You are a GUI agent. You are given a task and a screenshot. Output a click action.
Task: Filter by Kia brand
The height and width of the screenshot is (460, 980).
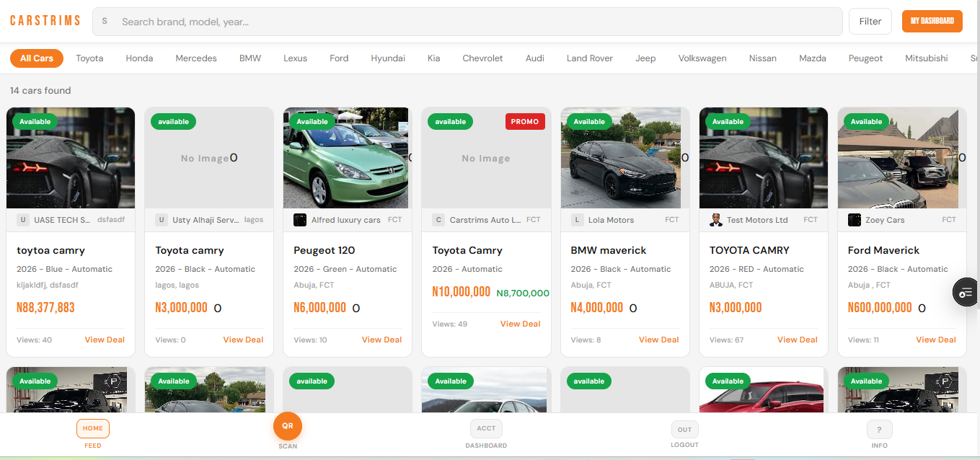(433, 58)
